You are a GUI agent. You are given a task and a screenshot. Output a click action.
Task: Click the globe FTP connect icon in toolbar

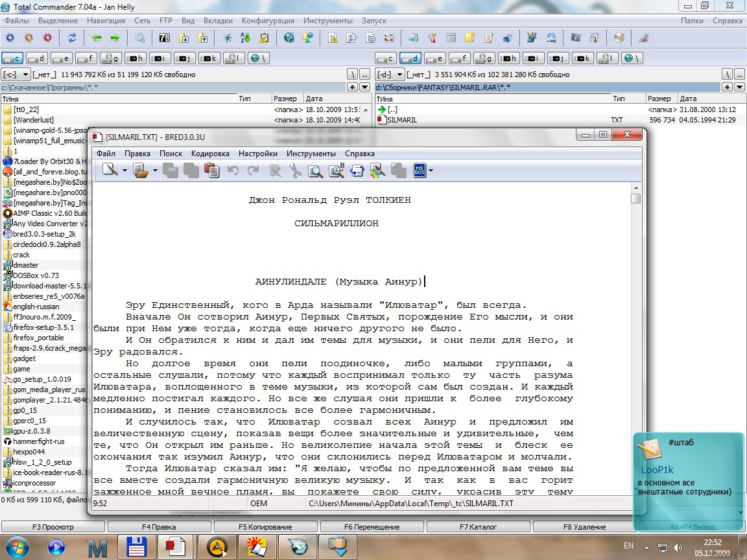(x=289, y=38)
